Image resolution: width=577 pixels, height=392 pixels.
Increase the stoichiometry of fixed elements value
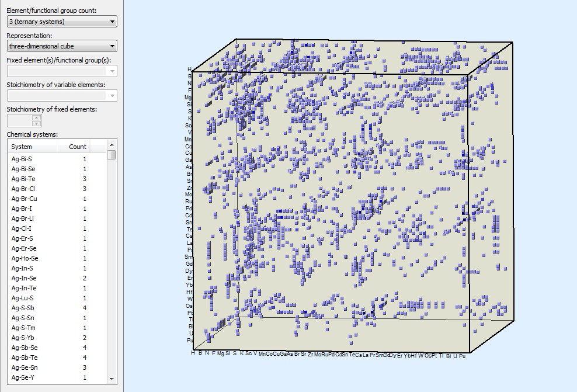click(37, 117)
